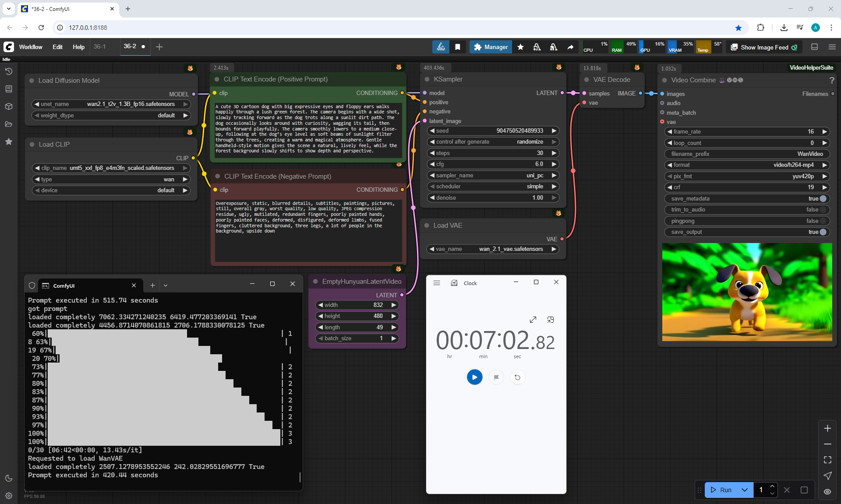Image resolution: width=841 pixels, height=504 pixels.
Task: Toggle the pingpong switch
Action: tap(823, 221)
